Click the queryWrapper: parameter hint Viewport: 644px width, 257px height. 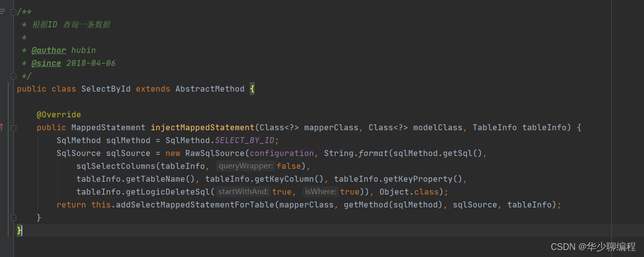(246, 166)
